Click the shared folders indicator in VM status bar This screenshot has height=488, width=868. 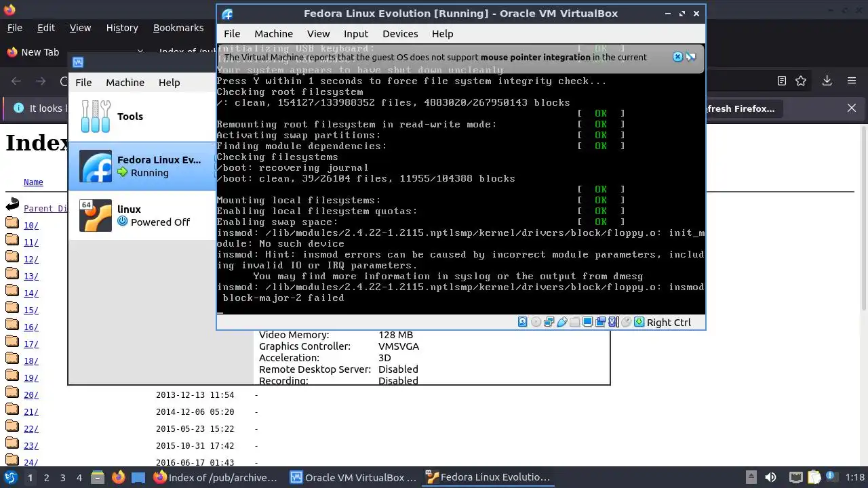coord(575,322)
